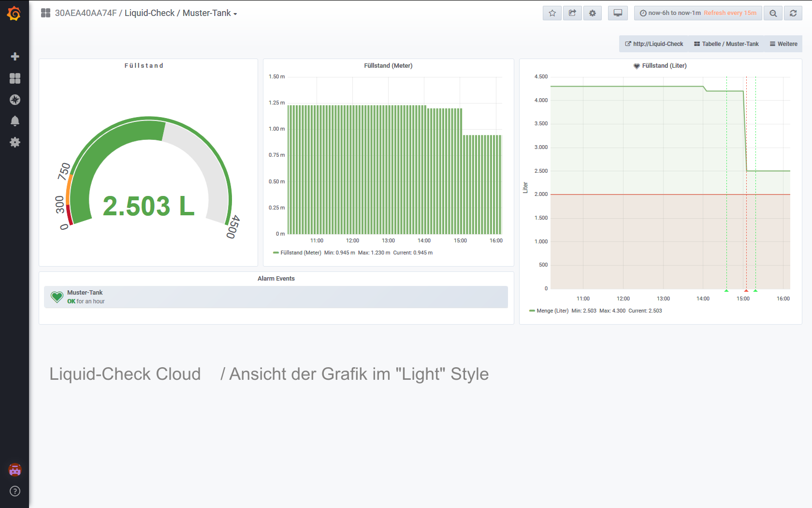Click the Share dashboard icon
Viewport: 812px width, 508px height.
click(572, 13)
